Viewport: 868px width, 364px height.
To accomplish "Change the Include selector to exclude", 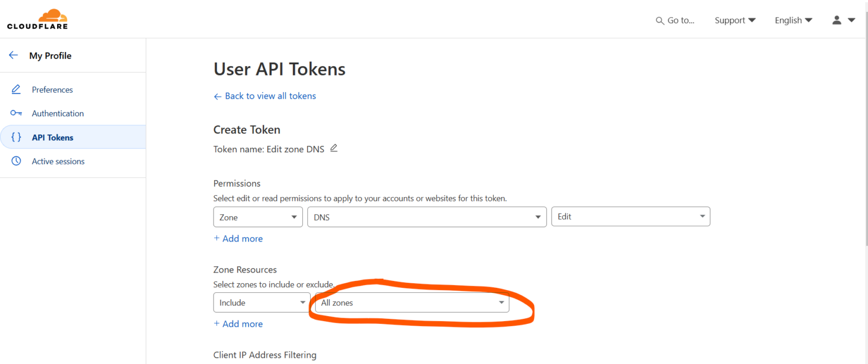I will point(261,302).
